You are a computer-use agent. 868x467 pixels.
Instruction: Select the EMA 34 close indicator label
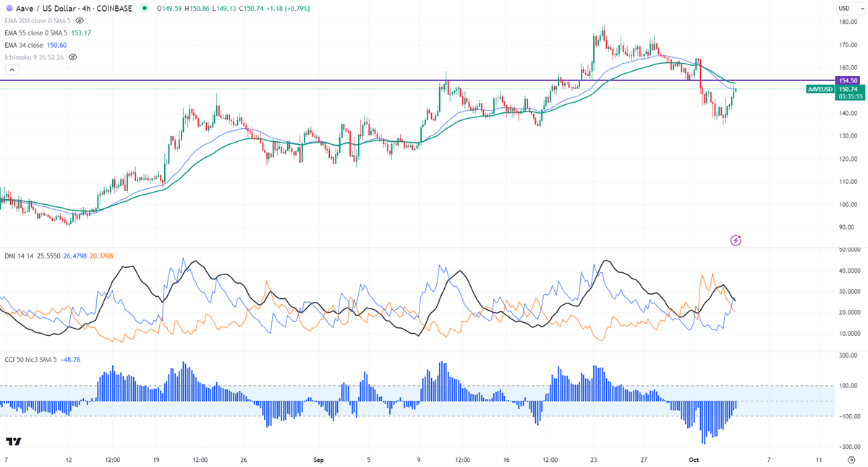[x=23, y=45]
